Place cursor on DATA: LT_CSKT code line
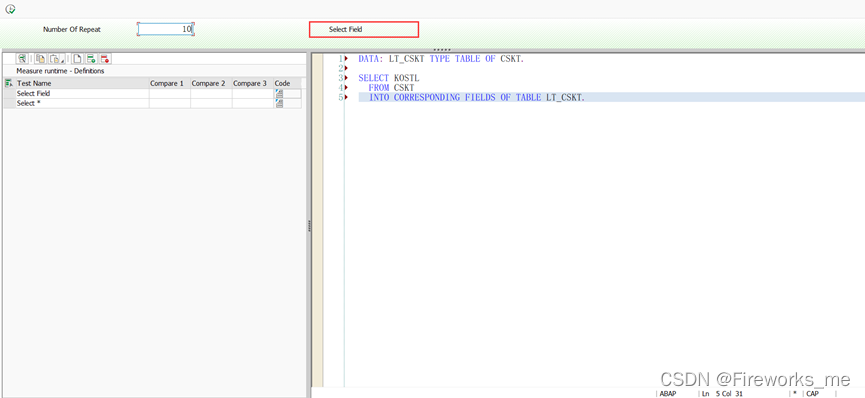This screenshot has height=398, width=865. [x=441, y=59]
